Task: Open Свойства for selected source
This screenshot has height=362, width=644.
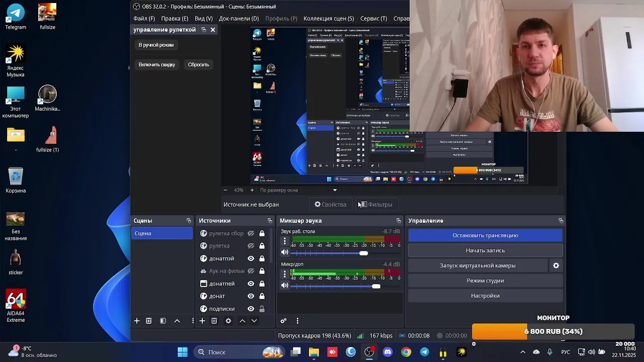Action: [331, 205]
